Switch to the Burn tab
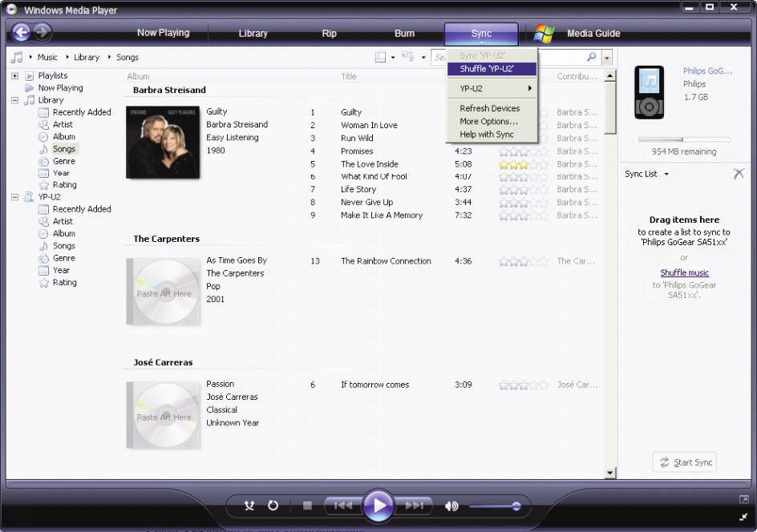The height and width of the screenshot is (532, 757). point(405,34)
